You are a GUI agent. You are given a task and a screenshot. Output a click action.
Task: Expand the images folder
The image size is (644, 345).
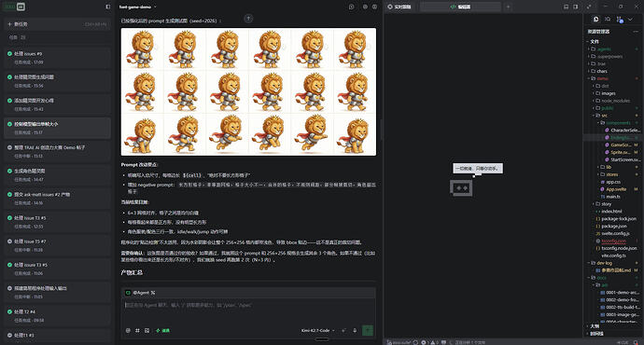[613, 93]
